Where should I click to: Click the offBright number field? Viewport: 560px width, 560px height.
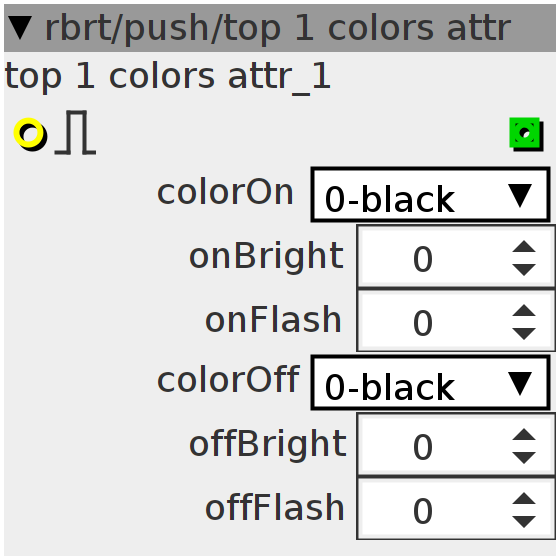coord(456,444)
